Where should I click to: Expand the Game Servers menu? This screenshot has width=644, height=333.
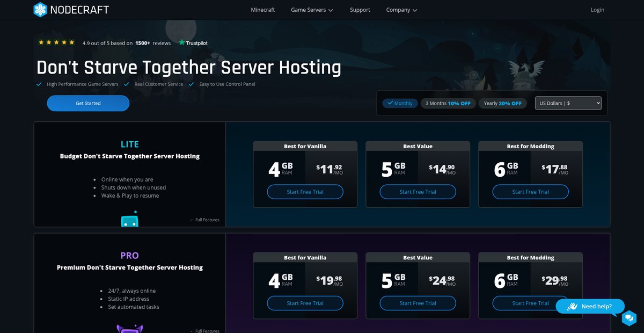(x=312, y=10)
